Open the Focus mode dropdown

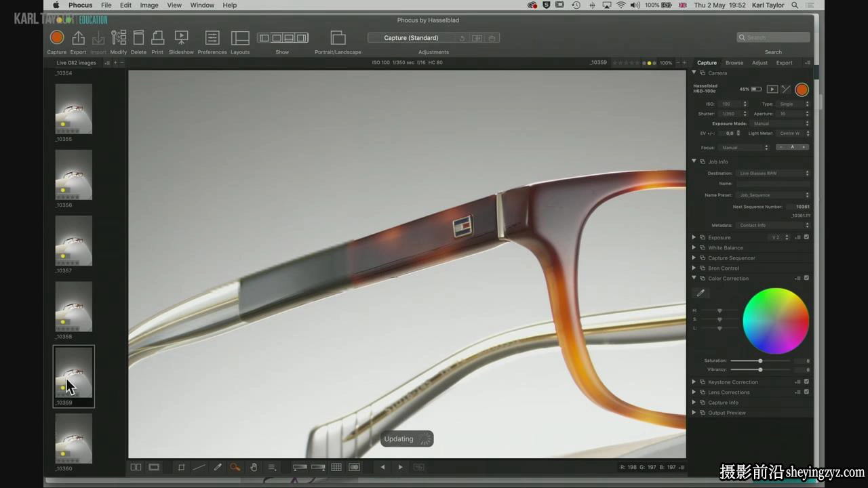pyautogui.click(x=745, y=147)
